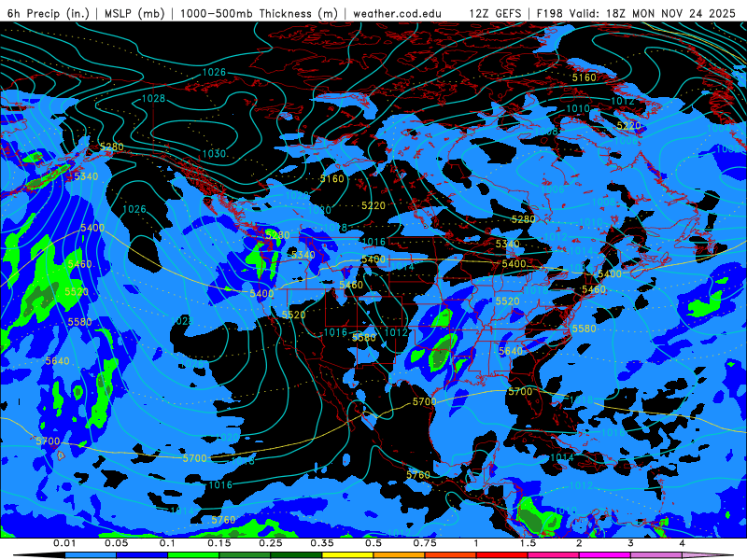Viewport: 747px width, 560px height.
Task: Click the 0.1 legend value
Action: [168, 543]
